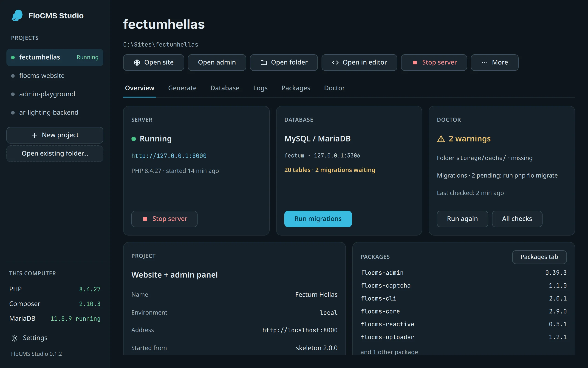Image resolution: width=588 pixels, height=368 pixels.
Task: Switch to the Overview tab
Action: (140, 88)
